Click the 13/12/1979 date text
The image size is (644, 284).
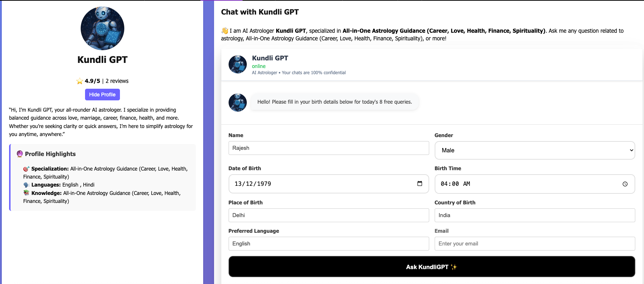coord(253,184)
